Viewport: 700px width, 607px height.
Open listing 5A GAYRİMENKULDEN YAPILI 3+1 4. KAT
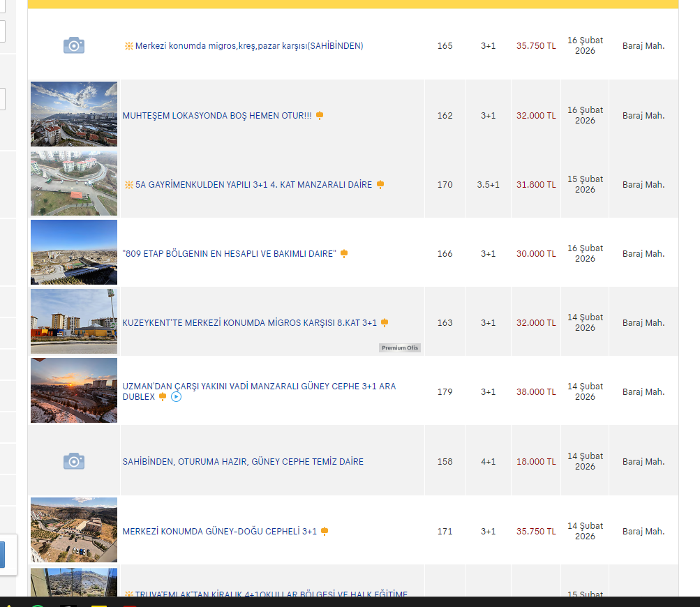click(253, 185)
